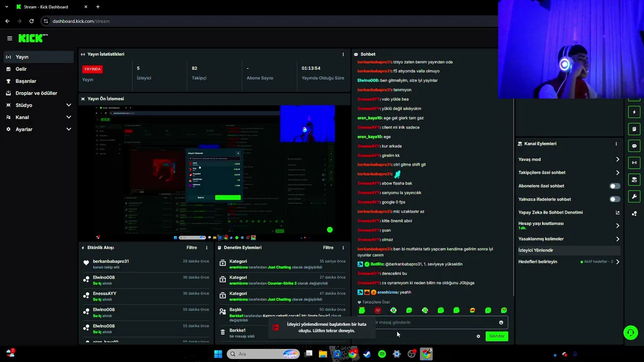This screenshot has height=362, width=644.
Task: Open Takipçilere özel sohbet options chevron
Action: [617, 172]
